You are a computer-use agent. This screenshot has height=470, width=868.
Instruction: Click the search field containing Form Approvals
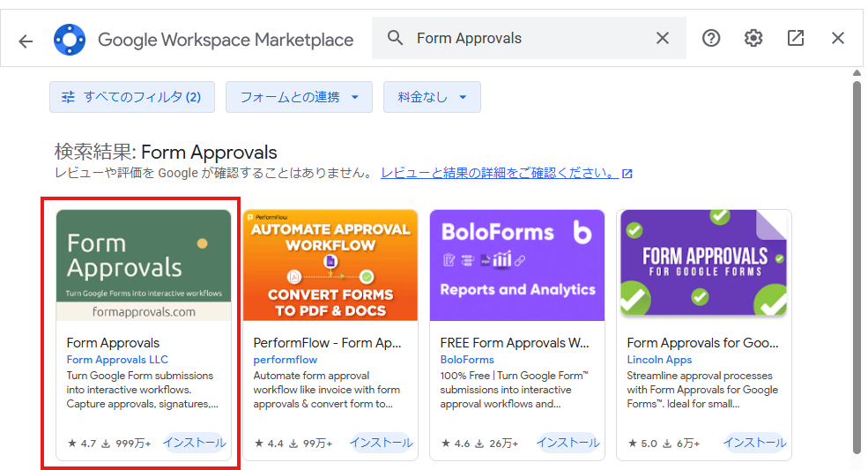[529, 38]
